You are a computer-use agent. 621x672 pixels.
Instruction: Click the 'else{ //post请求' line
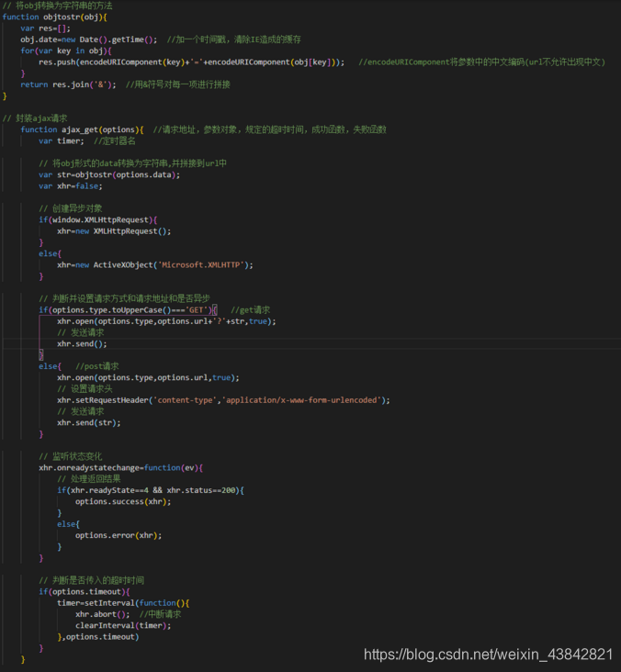tap(79, 366)
